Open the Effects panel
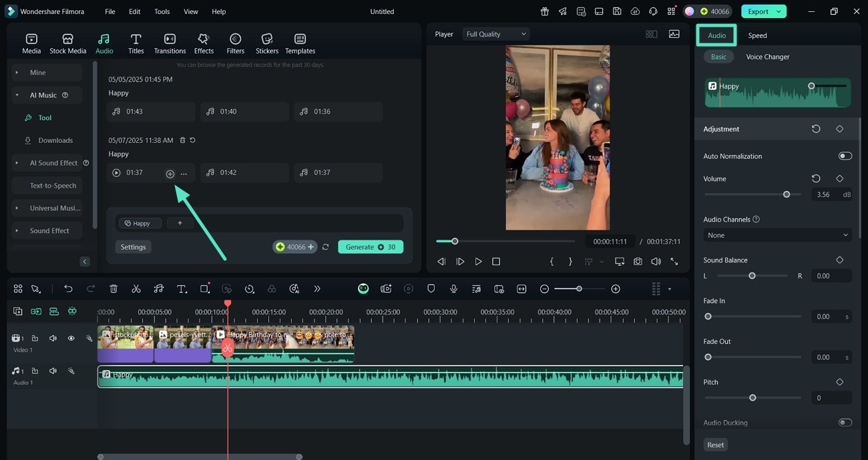This screenshot has height=460, width=868. 204,43
